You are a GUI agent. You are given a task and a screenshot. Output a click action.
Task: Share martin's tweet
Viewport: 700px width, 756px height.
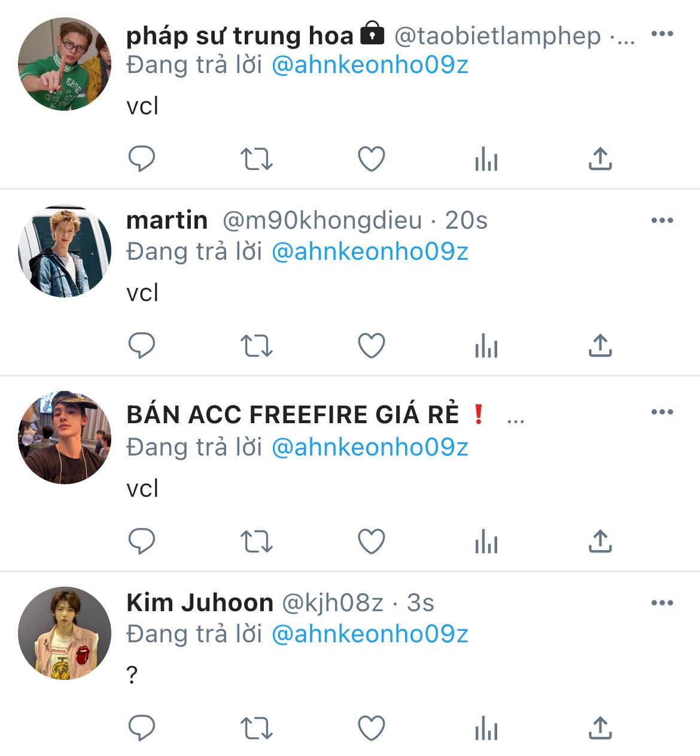click(600, 346)
